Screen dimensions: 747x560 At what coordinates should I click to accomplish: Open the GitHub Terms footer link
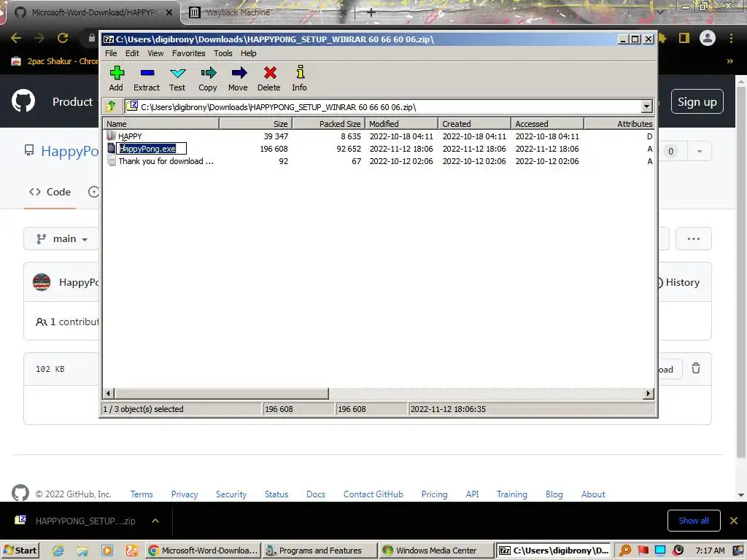click(142, 494)
